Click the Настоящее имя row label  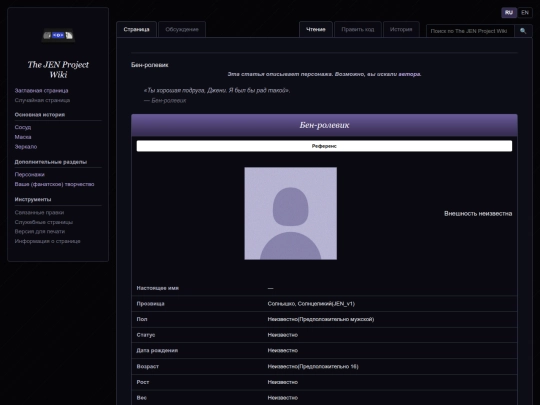tap(158, 288)
